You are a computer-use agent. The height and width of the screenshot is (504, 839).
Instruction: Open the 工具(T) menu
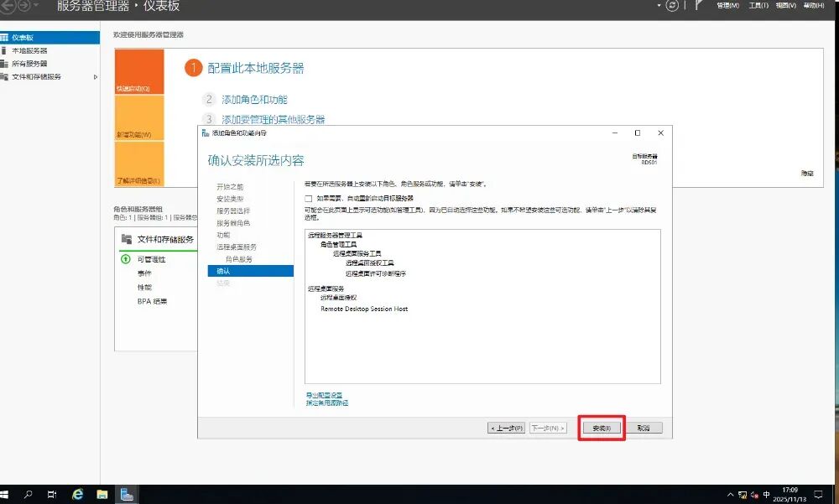(x=758, y=5)
